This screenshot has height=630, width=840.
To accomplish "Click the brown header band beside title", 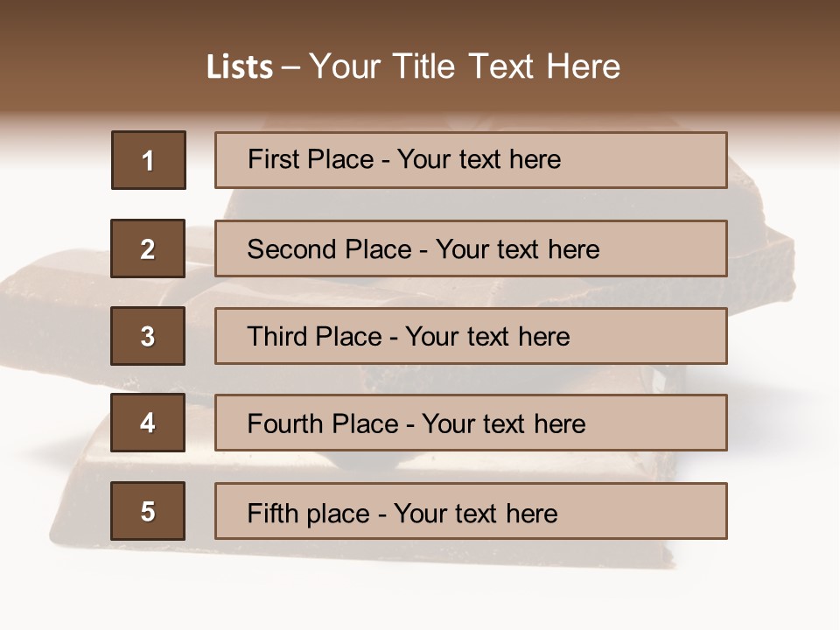I will point(744,61).
